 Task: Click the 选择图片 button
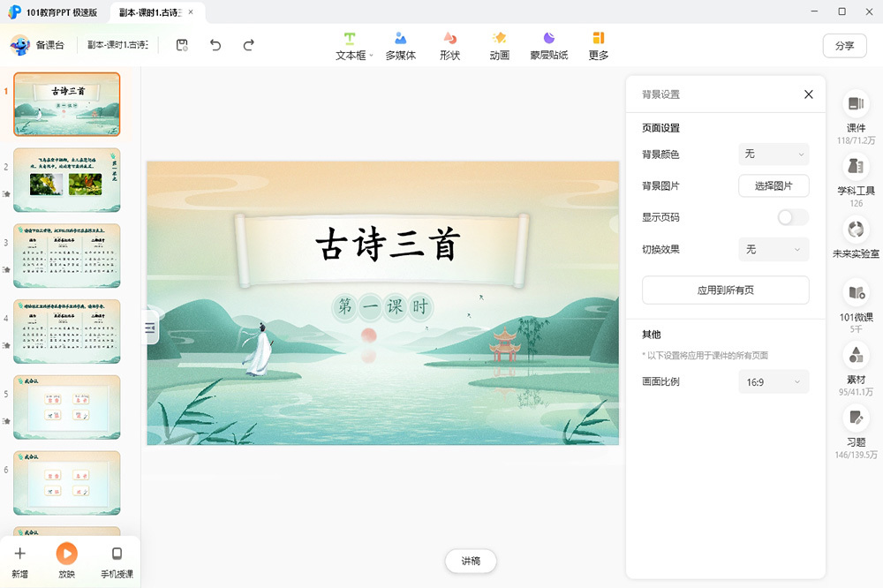[x=774, y=186]
